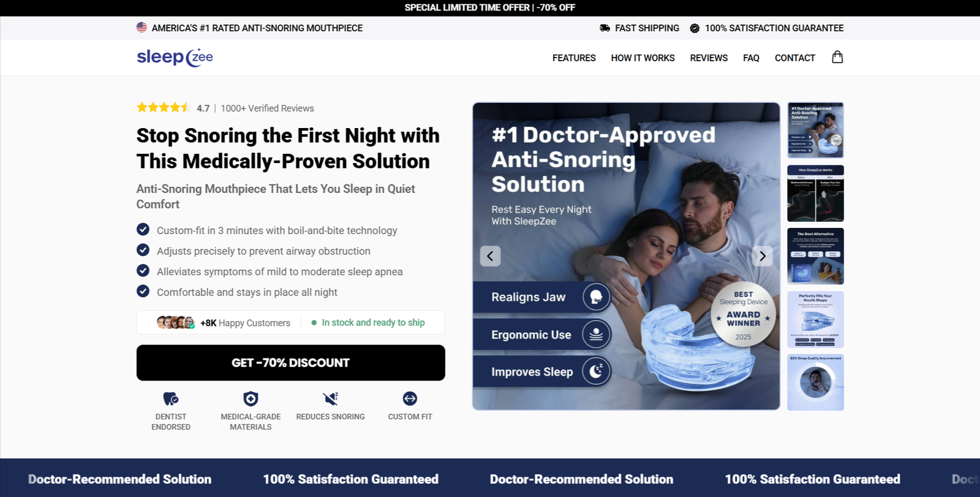Screen dimensions: 980x497
Task: Click the 4.7 rating number
Action: (203, 108)
